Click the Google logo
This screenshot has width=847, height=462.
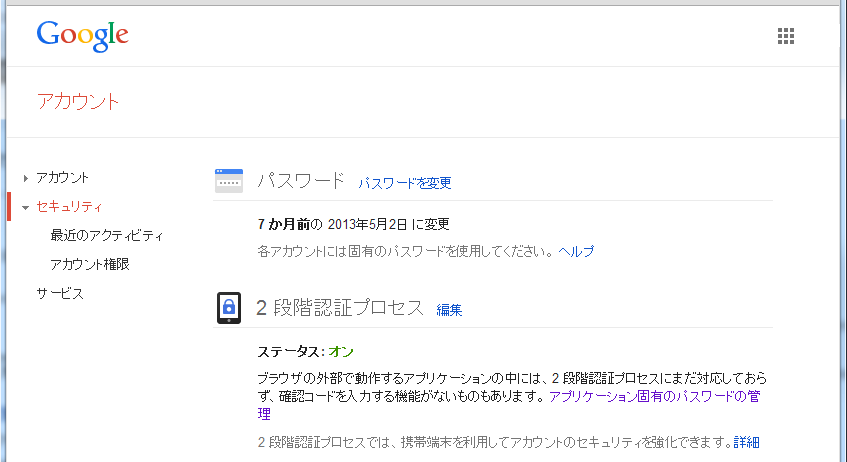(x=83, y=35)
